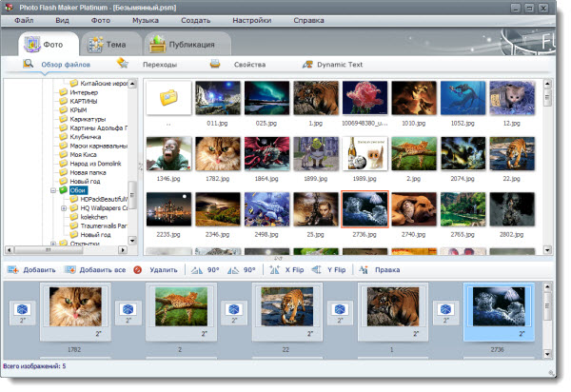Image resolution: width=571 pixels, height=392 pixels.
Task: Expand the Открытки folder node
Action: (53, 244)
